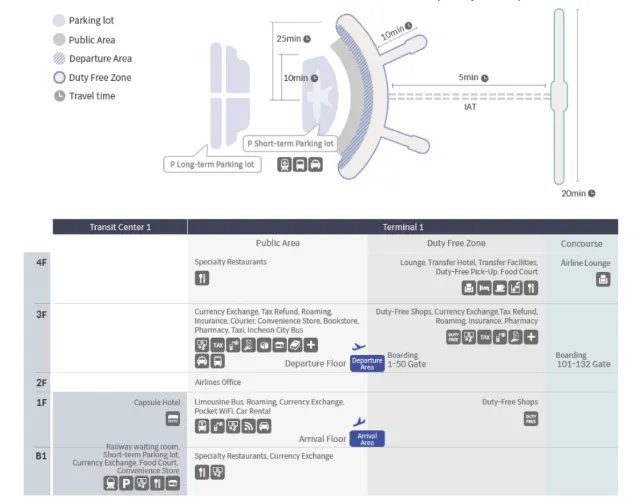Click the blue Arrival Area badge
Screen dimensions: 640x500
click(367, 438)
